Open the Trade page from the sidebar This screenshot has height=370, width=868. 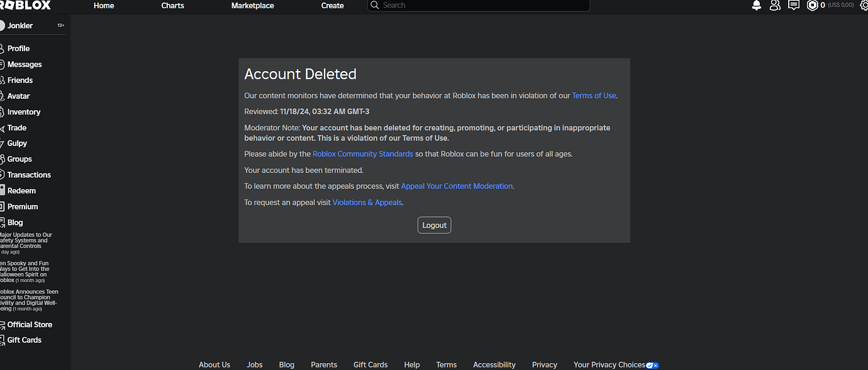(16, 127)
